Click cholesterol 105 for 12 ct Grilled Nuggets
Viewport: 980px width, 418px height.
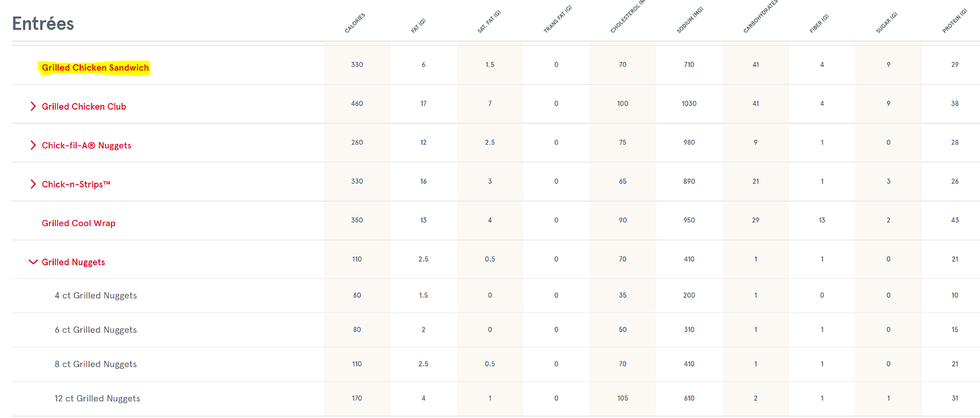623,398
